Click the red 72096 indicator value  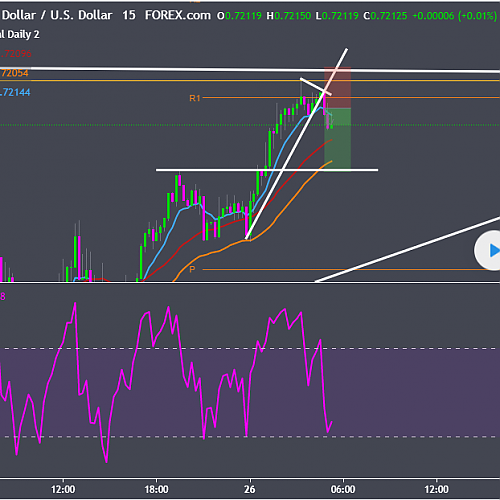tap(16, 54)
